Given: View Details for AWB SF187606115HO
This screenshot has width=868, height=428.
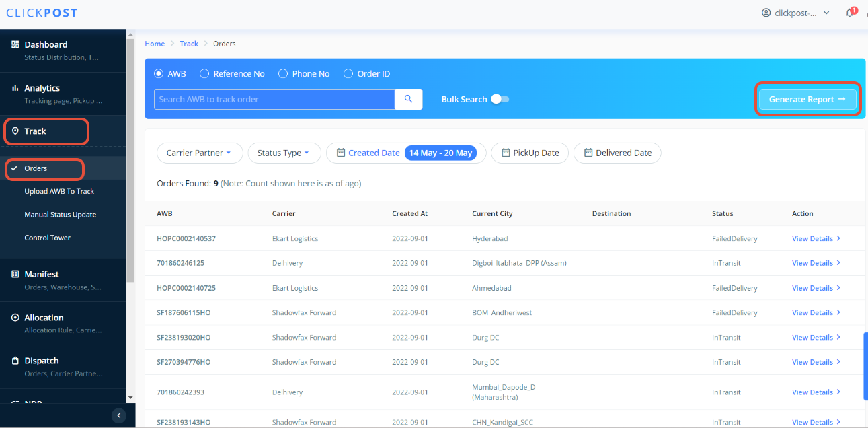Looking at the screenshot, I should coord(816,312).
